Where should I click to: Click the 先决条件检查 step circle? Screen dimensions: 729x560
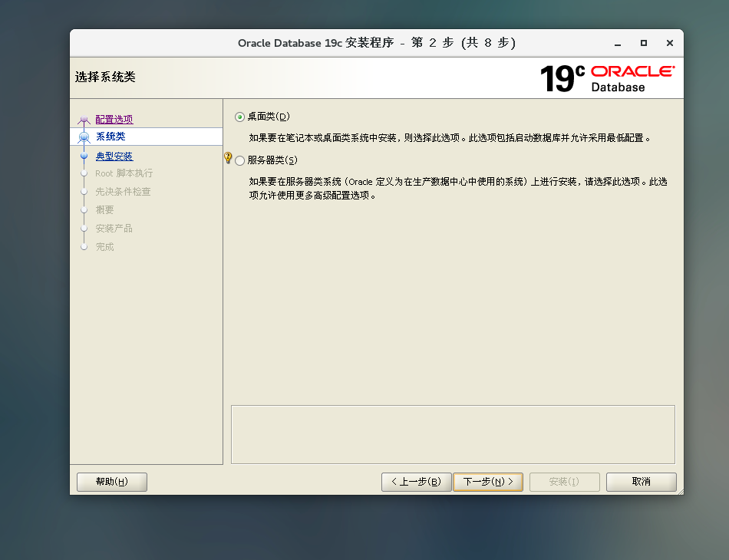84,192
